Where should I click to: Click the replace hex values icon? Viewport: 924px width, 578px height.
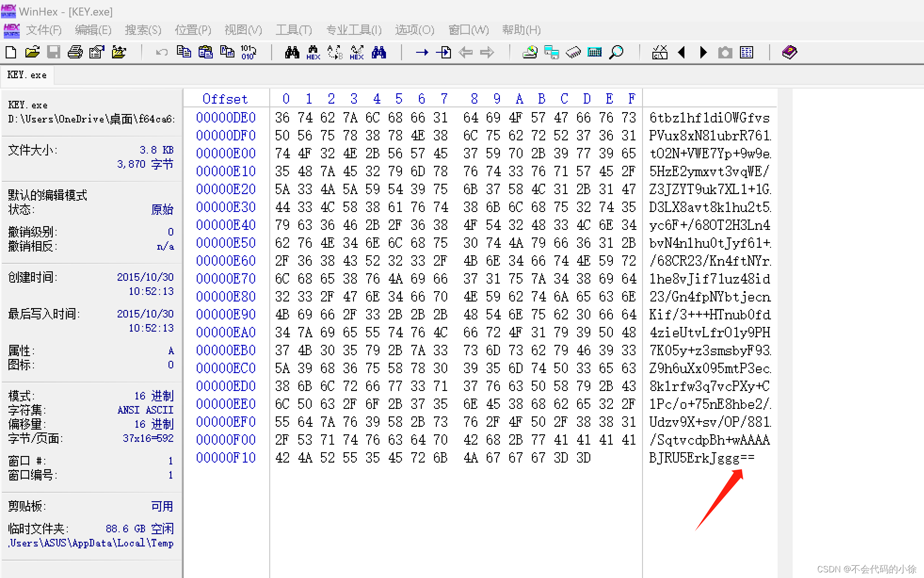tap(357, 52)
